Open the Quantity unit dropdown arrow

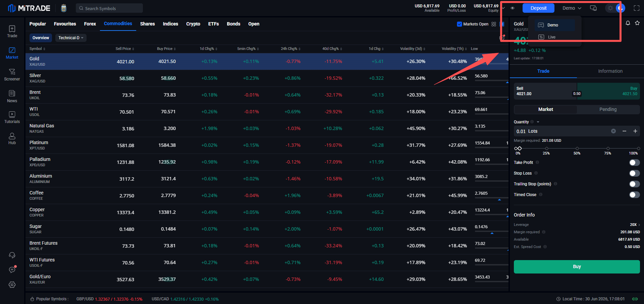coord(538,122)
